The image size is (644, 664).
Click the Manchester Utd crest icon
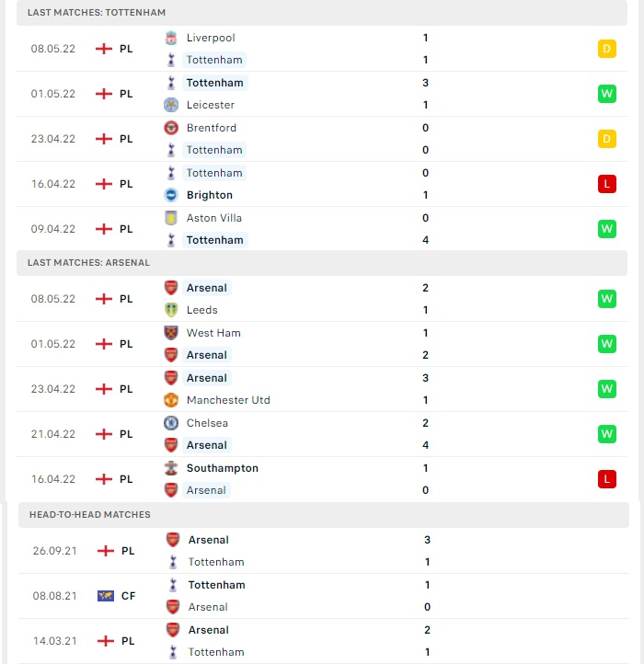click(171, 400)
